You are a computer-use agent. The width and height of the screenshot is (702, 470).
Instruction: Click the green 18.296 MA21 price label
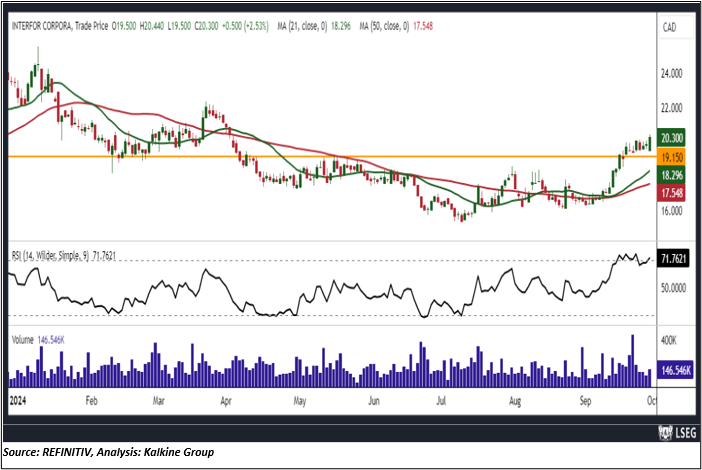click(671, 175)
